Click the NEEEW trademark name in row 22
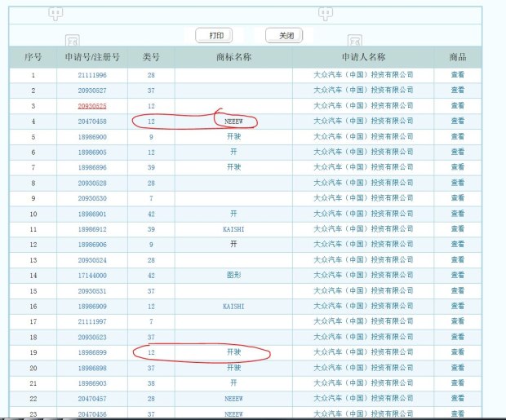Screen dimensions: 506x420 [x=233, y=399]
